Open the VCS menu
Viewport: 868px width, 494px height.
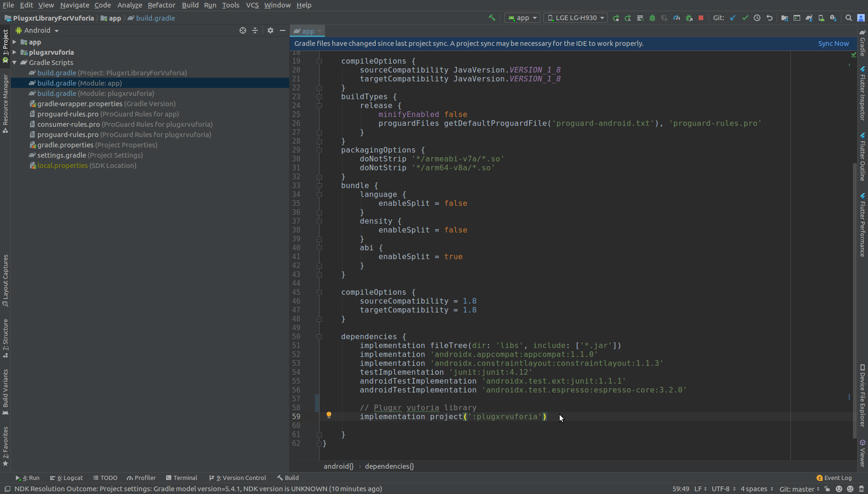tap(252, 5)
